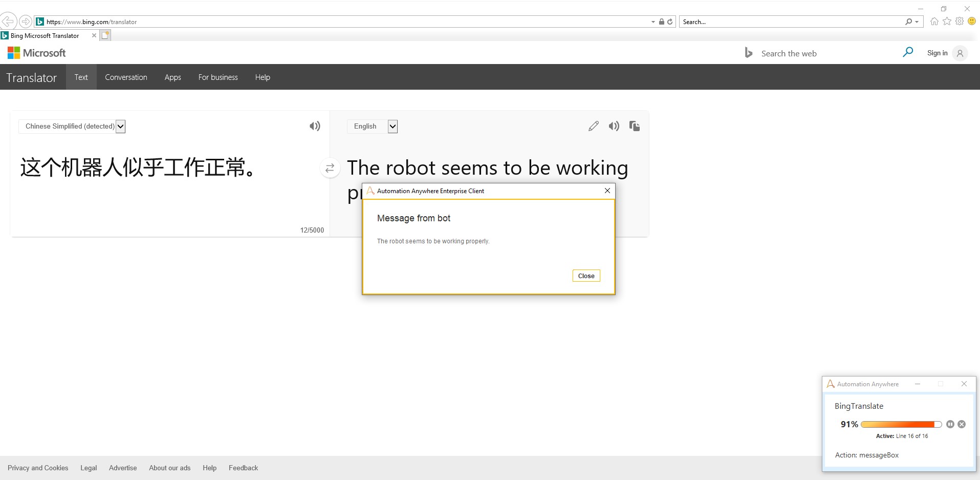Open the address bar autocomplete dropdown arrow
The width and height of the screenshot is (980, 480).
coord(653,22)
